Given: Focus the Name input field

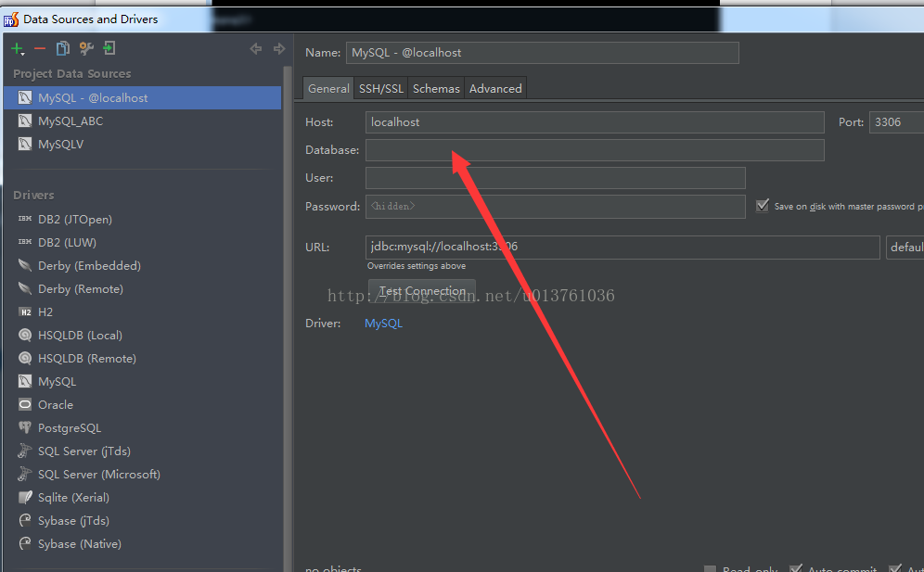Looking at the screenshot, I should tap(542, 53).
